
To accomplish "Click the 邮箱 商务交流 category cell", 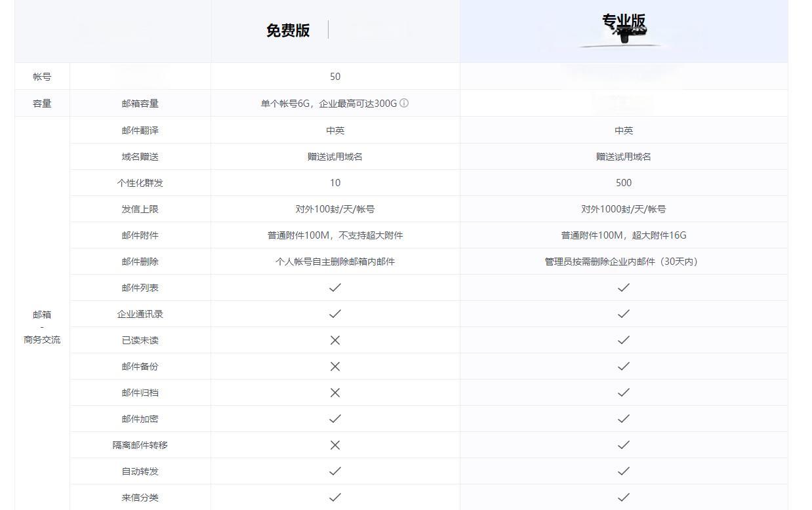I will (42, 327).
